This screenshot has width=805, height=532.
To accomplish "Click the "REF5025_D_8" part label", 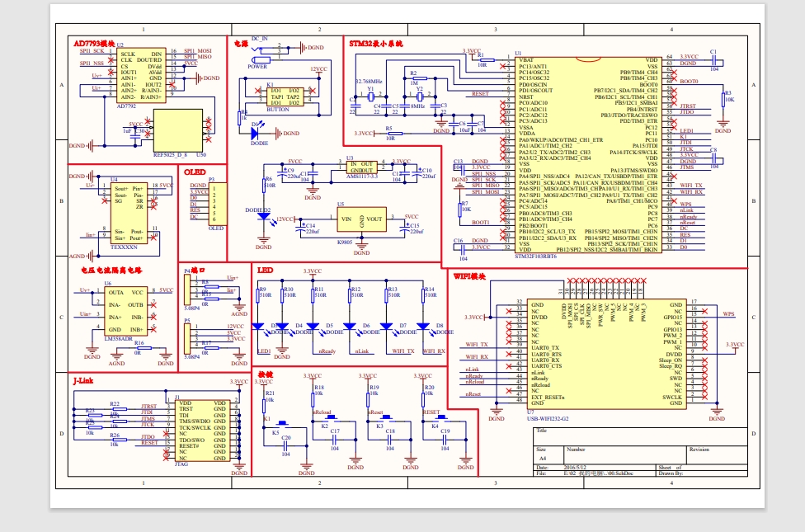I will pyautogui.click(x=170, y=154).
